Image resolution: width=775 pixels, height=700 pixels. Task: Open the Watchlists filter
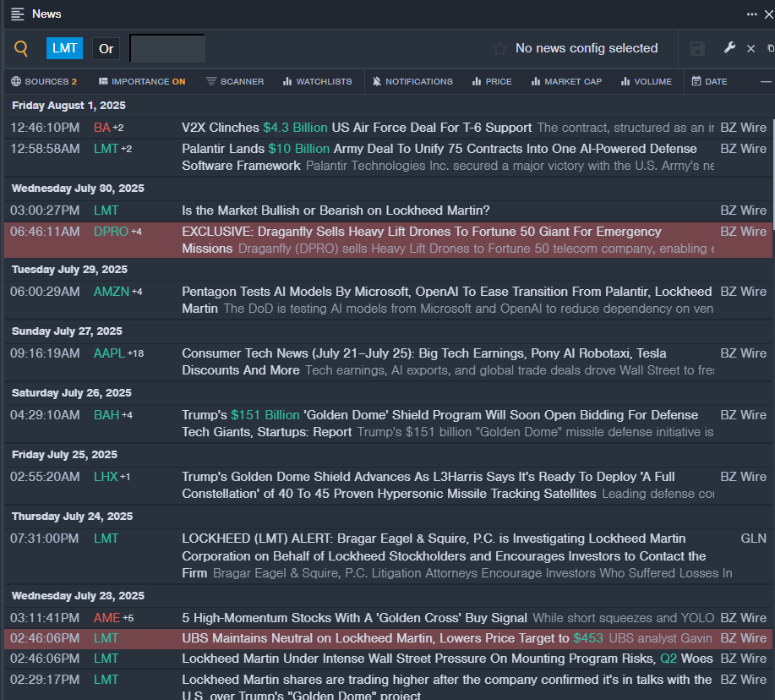(317, 81)
